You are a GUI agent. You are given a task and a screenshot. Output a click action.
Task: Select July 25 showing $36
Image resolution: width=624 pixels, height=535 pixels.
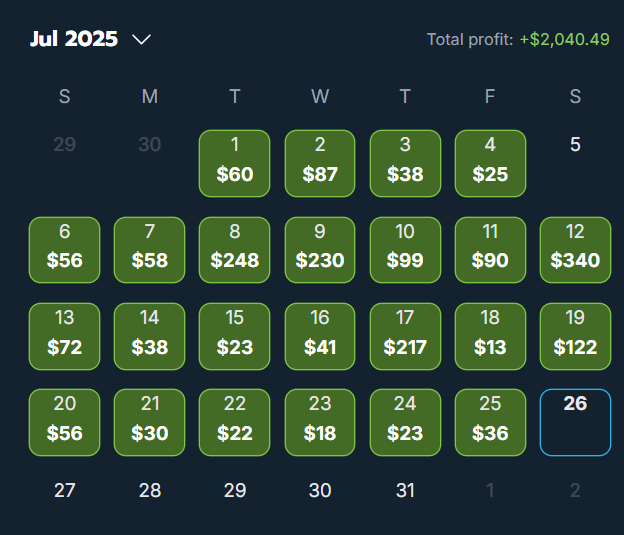point(490,422)
